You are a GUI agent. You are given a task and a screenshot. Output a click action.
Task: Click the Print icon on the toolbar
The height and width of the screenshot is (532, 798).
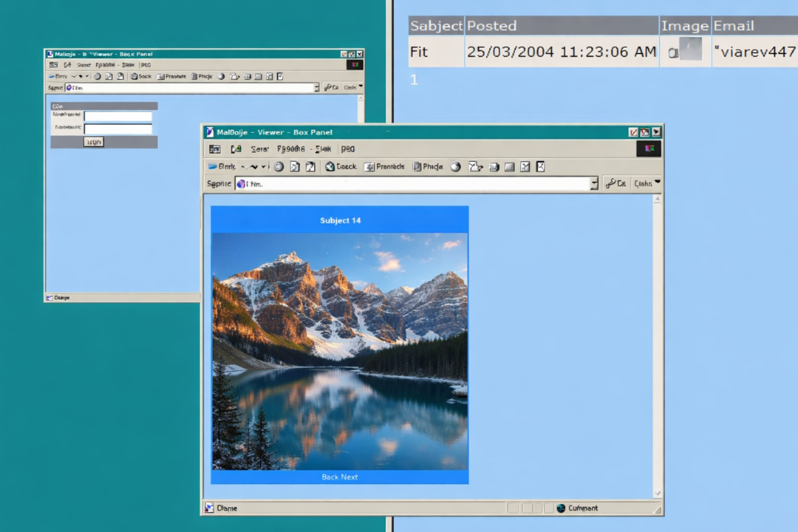coord(493,166)
